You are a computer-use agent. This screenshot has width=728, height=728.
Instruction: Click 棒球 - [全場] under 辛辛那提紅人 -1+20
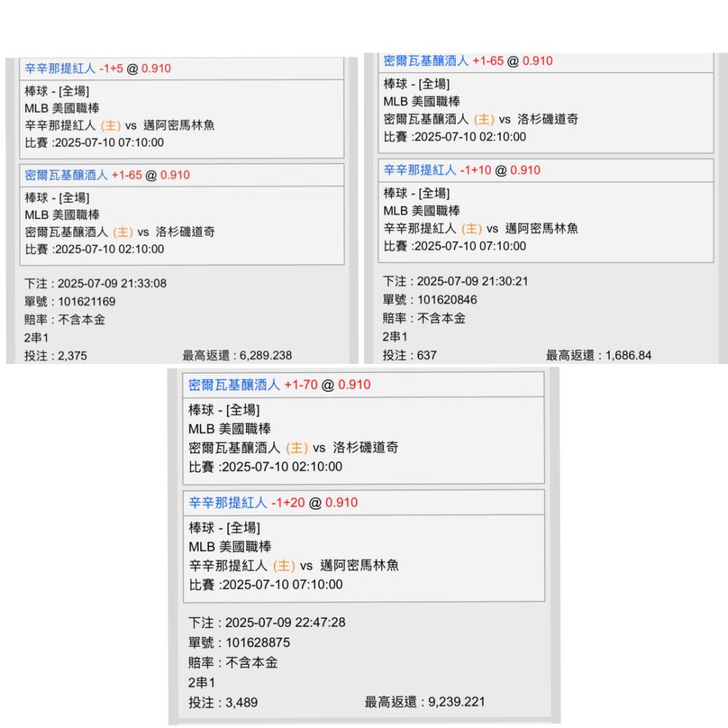(x=225, y=528)
